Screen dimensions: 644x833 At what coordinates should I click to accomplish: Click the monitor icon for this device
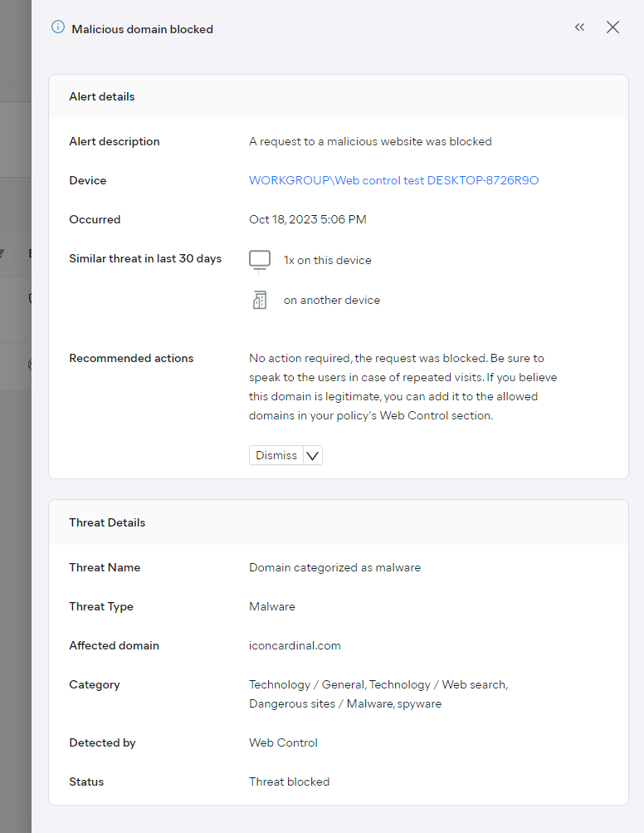tap(260, 261)
